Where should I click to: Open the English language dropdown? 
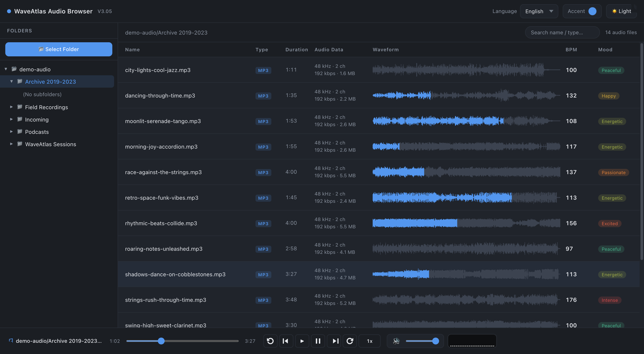pyautogui.click(x=539, y=11)
